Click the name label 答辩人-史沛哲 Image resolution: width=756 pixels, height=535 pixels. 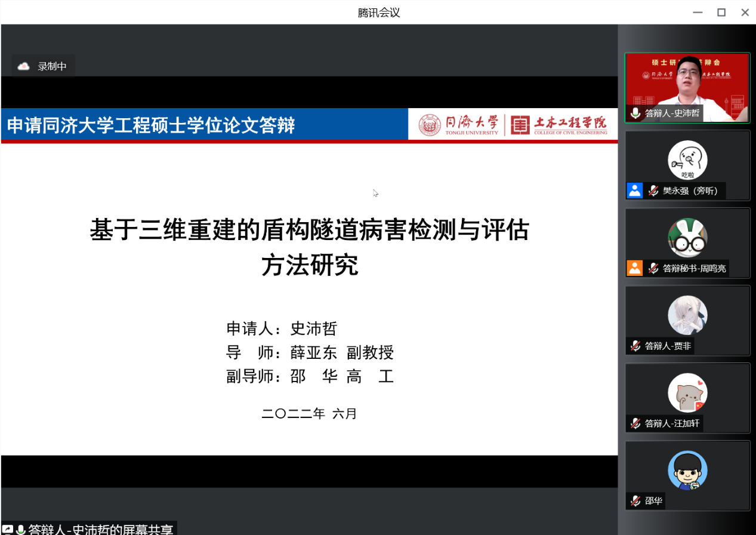click(671, 113)
